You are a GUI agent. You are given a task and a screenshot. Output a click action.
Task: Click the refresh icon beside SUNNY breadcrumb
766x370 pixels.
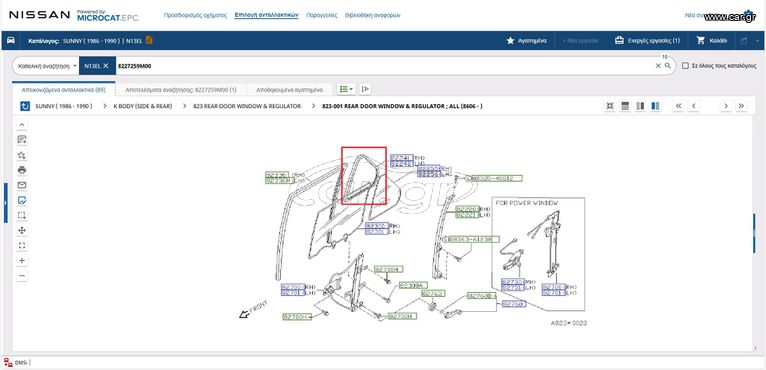coord(25,106)
